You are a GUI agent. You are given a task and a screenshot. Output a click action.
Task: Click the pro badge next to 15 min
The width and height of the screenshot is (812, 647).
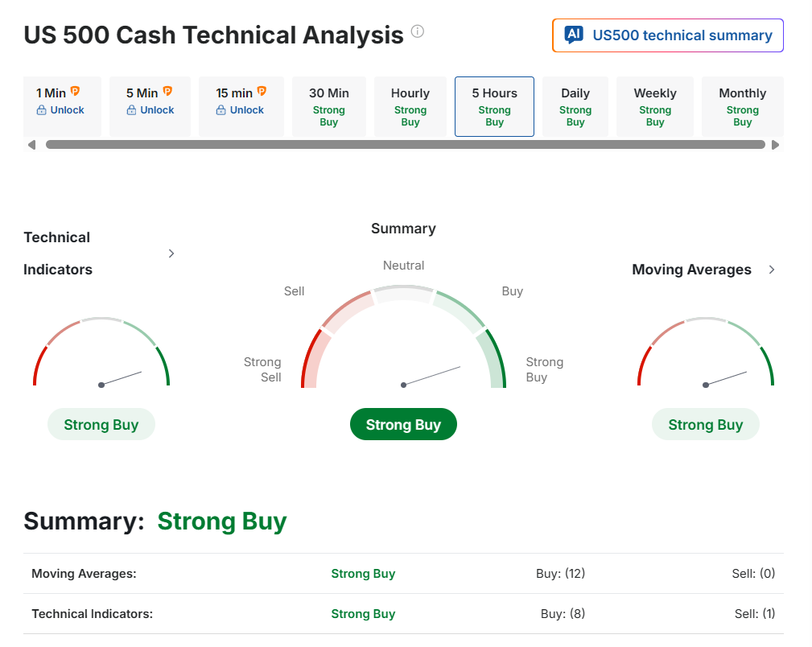tap(262, 92)
